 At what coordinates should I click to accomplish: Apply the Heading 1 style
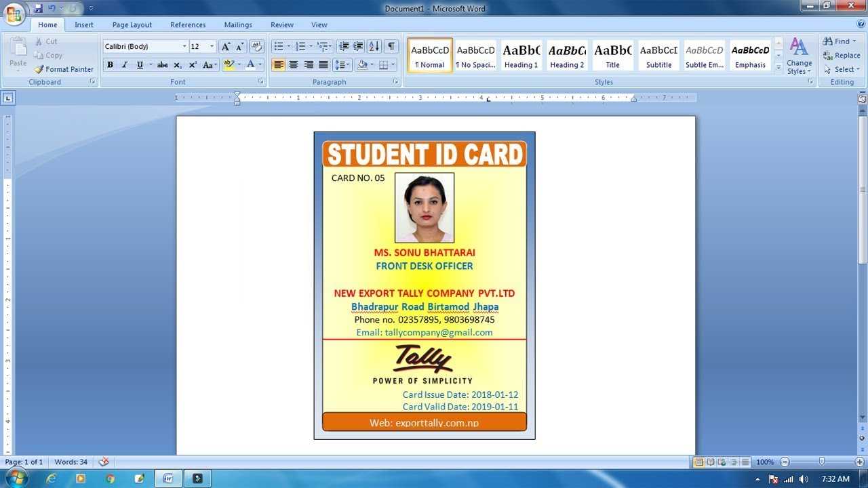pos(521,55)
